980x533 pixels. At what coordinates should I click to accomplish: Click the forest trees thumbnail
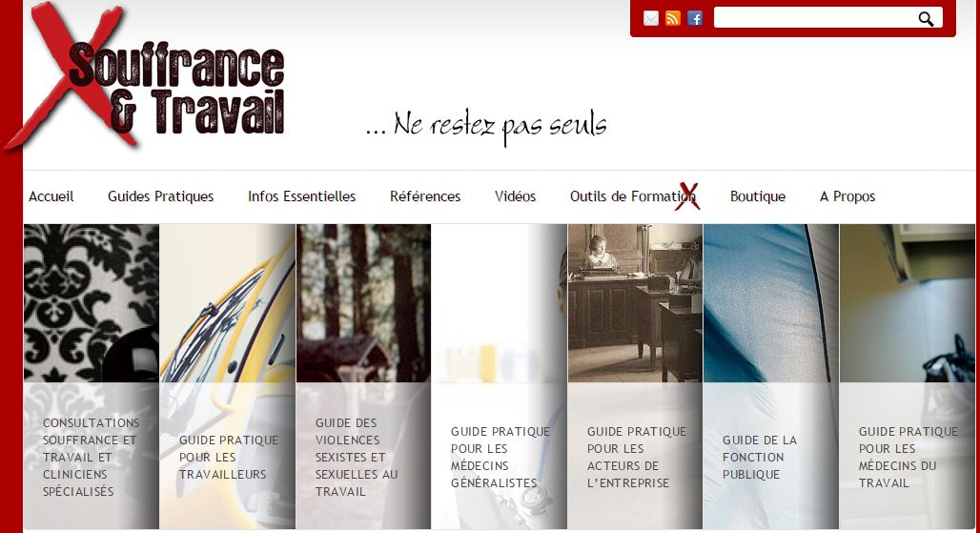(x=364, y=303)
